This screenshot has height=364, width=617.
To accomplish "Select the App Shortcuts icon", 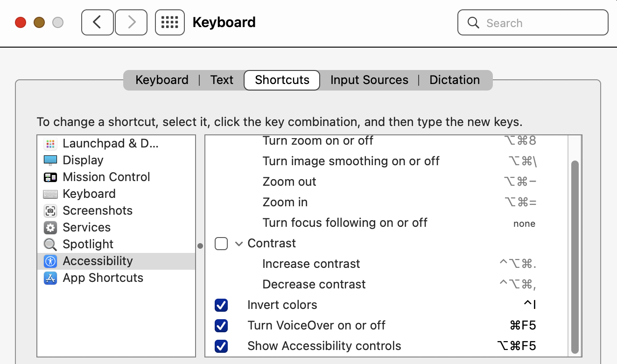I will click(x=50, y=278).
